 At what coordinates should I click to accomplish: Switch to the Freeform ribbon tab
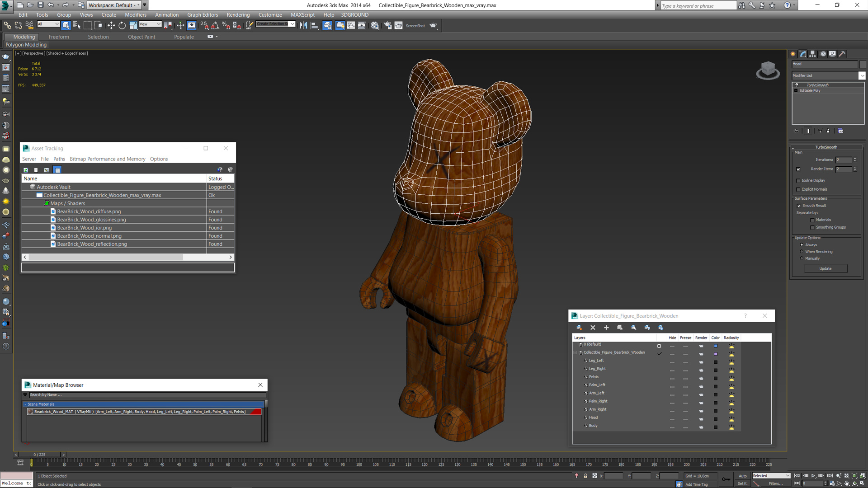[59, 37]
